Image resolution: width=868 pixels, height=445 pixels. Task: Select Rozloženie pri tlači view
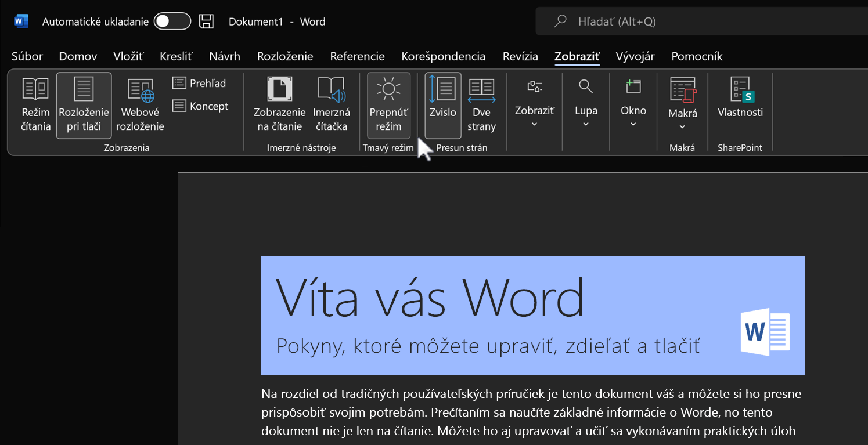(x=84, y=105)
